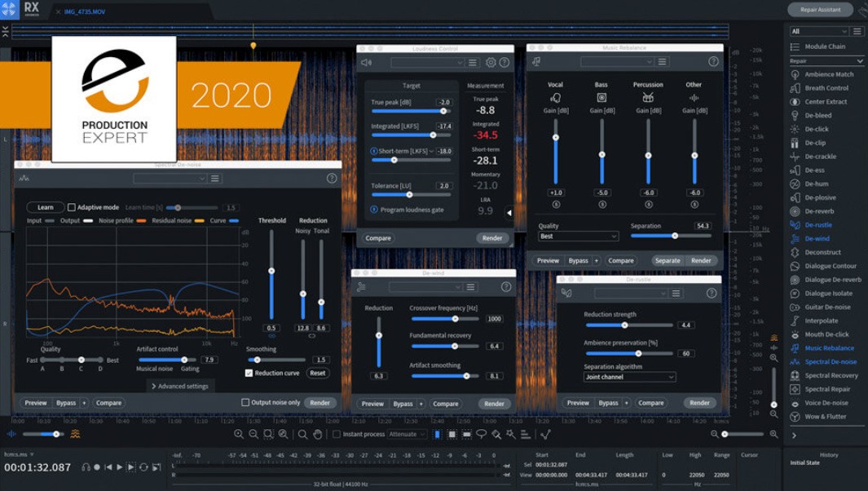
Task: Open the De-wind preset hamburger menu
Action: (470, 286)
